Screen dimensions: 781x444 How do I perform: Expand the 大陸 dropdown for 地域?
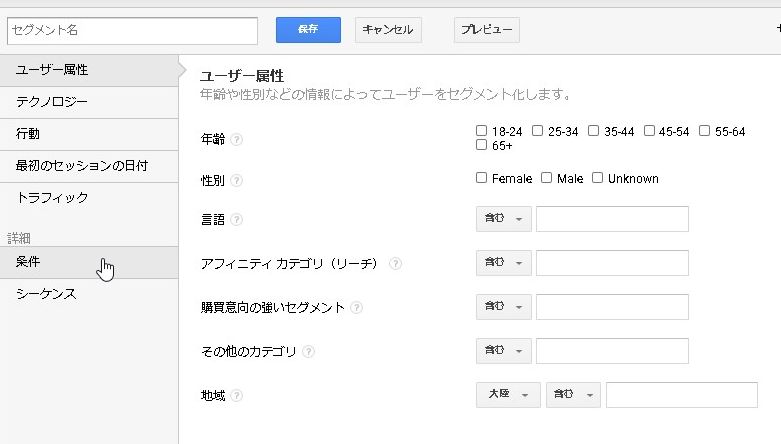click(508, 395)
